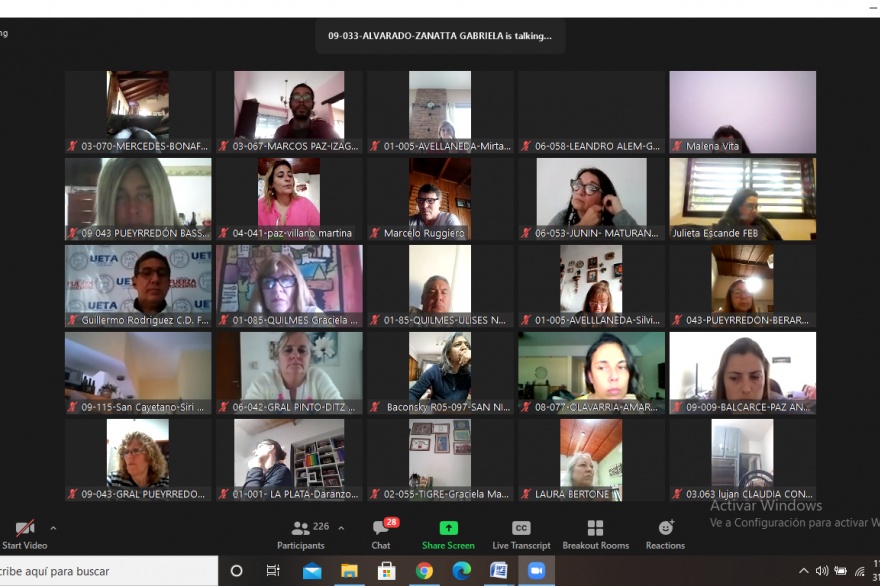The height and width of the screenshot is (586, 880).
Task: Click name label 043-PUEYRREDON-BERAR
Action: [x=747, y=321]
